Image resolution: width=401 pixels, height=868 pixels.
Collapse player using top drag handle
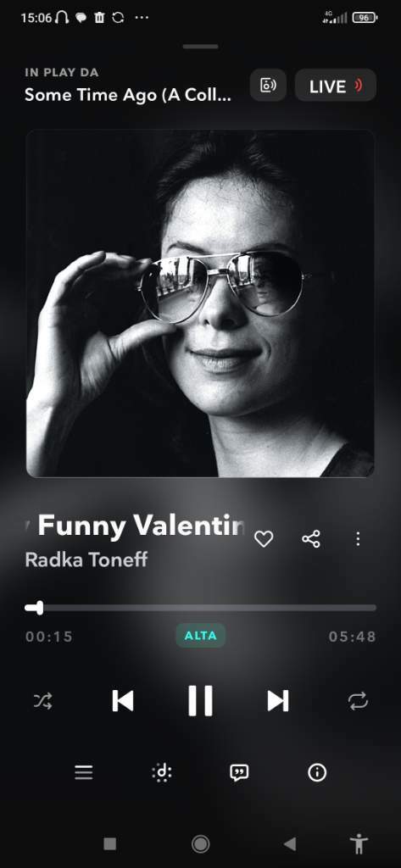coord(200,47)
